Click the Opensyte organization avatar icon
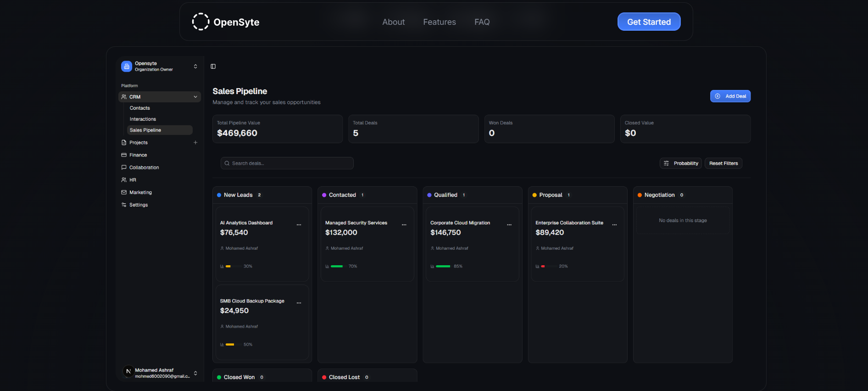The height and width of the screenshot is (391, 868). pyautogui.click(x=127, y=67)
